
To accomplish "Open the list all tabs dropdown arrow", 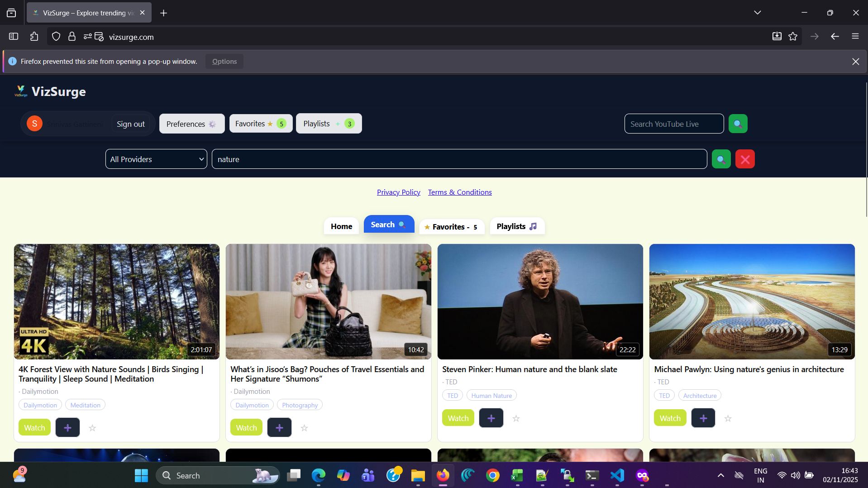I will [x=757, y=13].
